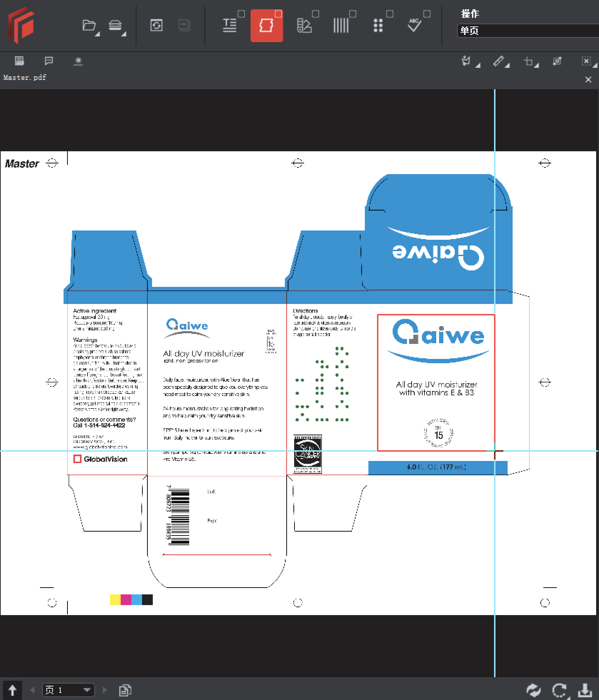Select the barcode inspection tool
Screen dimensions: 599x700
click(x=341, y=25)
